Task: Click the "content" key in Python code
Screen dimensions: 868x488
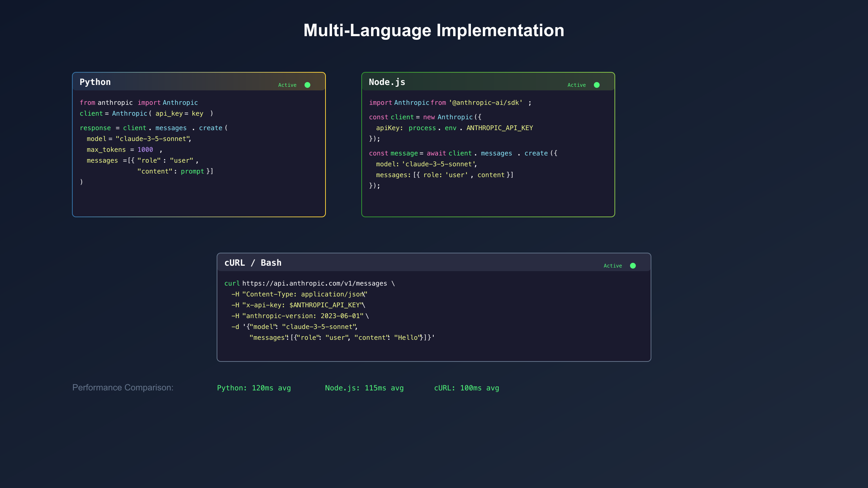Action: 155,171
